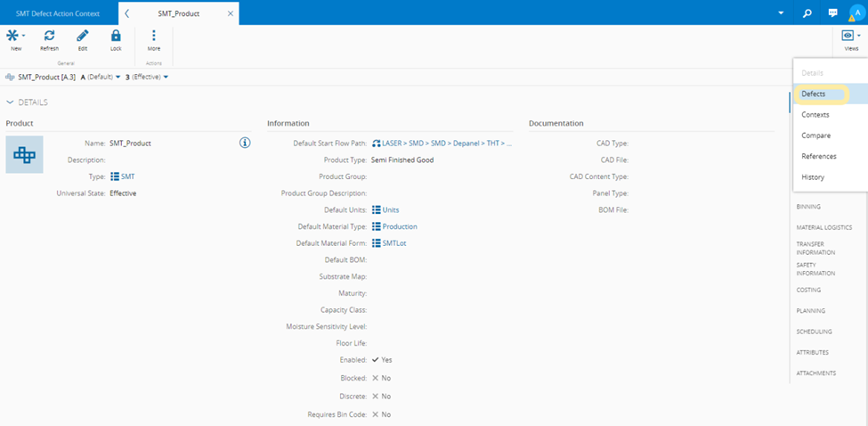Refresh the SMT_Product page
Image resolution: width=868 pixels, height=426 pixels.
pyautogui.click(x=49, y=37)
